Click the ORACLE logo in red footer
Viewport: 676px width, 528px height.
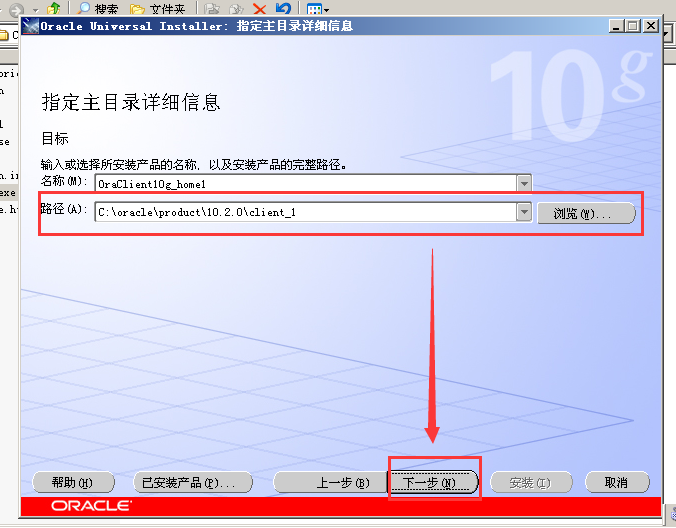91,506
